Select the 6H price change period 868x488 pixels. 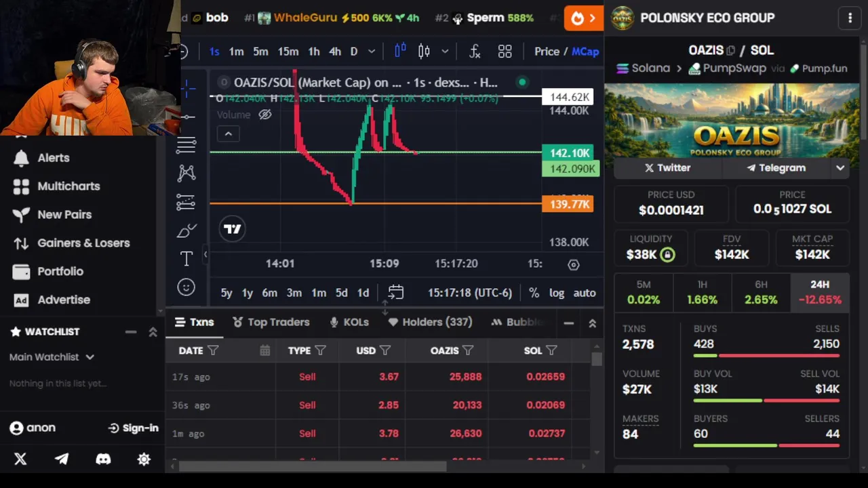[761, 292]
